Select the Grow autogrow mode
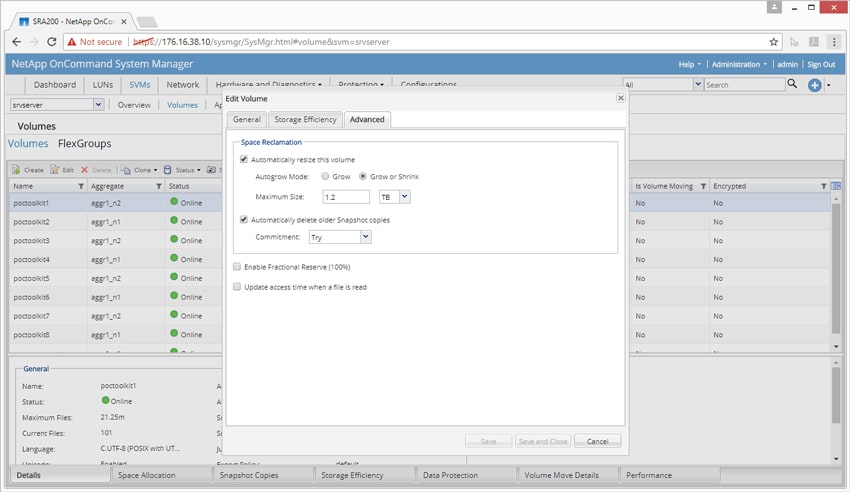Viewport: 850px width, 492px height. 325,176
